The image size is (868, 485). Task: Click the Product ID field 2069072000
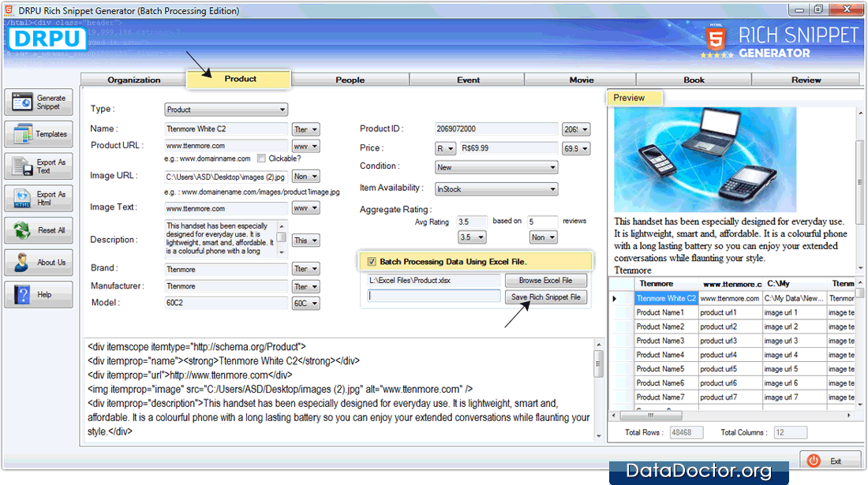[x=496, y=129]
